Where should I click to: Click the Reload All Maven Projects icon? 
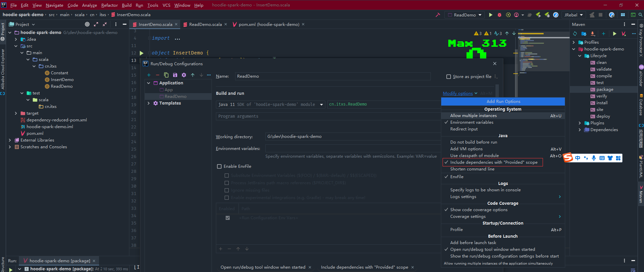click(x=575, y=34)
